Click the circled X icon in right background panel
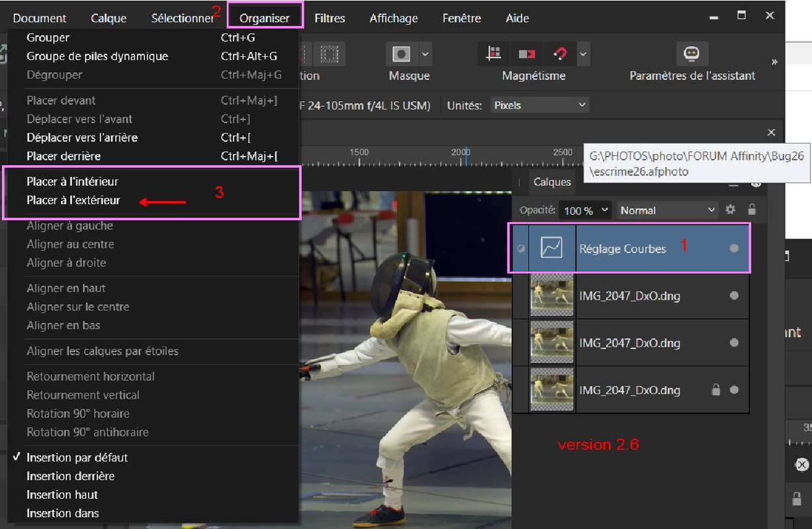 [801, 464]
